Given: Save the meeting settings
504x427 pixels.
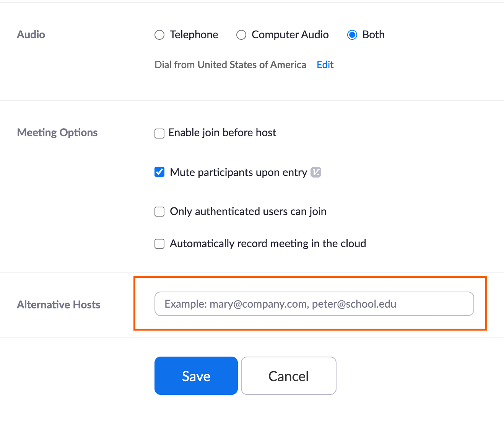Looking at the screenshot, I should click(x=196, y=376).
